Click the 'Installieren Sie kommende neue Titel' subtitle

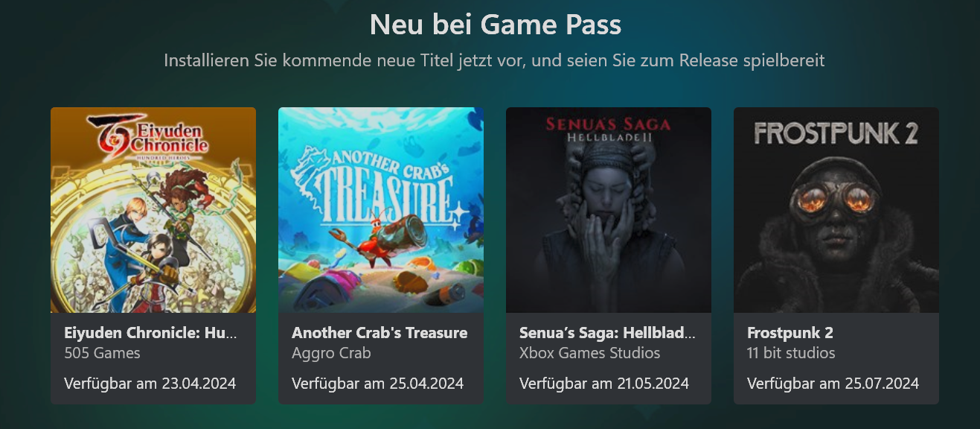494,60
